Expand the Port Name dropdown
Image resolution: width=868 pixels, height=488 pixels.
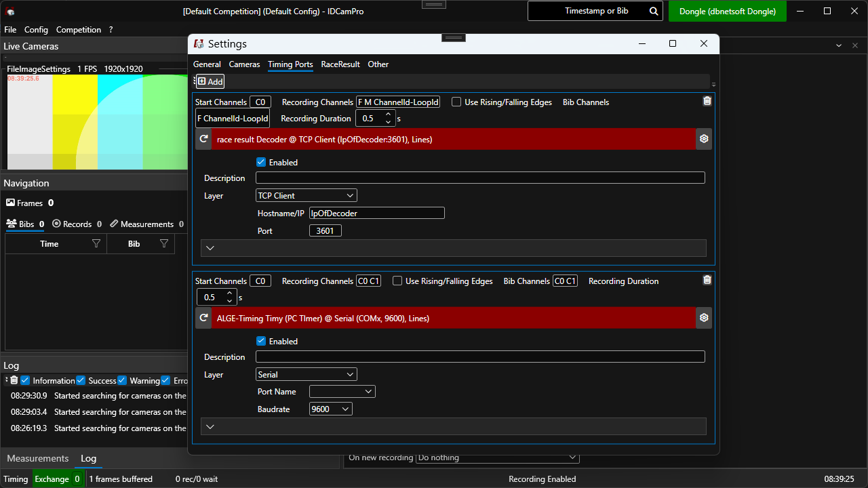coord(342,392)
